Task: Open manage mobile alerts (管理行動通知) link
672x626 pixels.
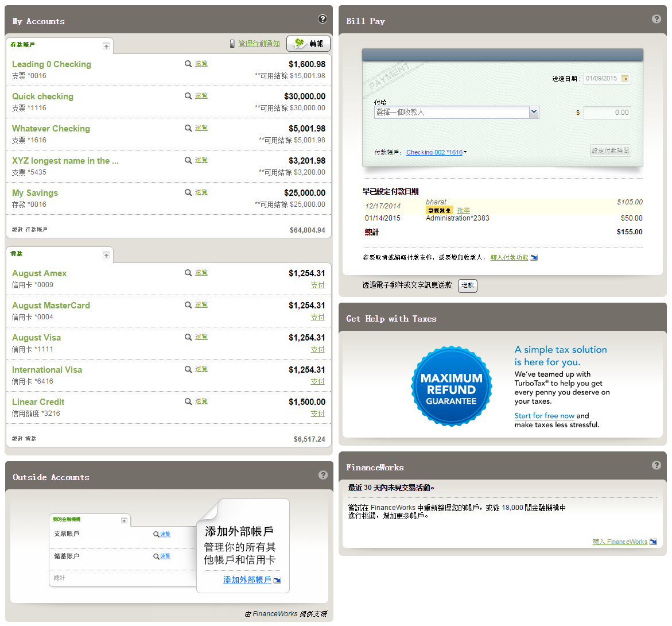Action: coord(259,44)
